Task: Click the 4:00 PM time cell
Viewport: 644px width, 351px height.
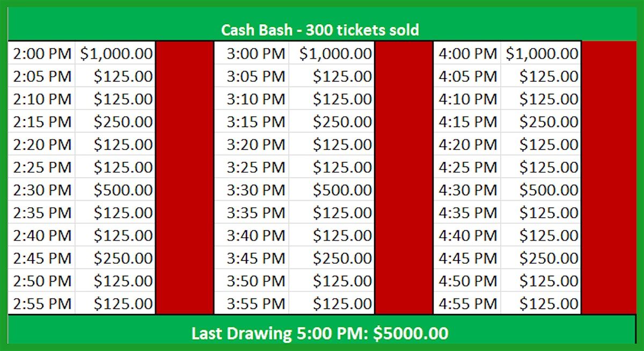Action: (x=467, y=53)
